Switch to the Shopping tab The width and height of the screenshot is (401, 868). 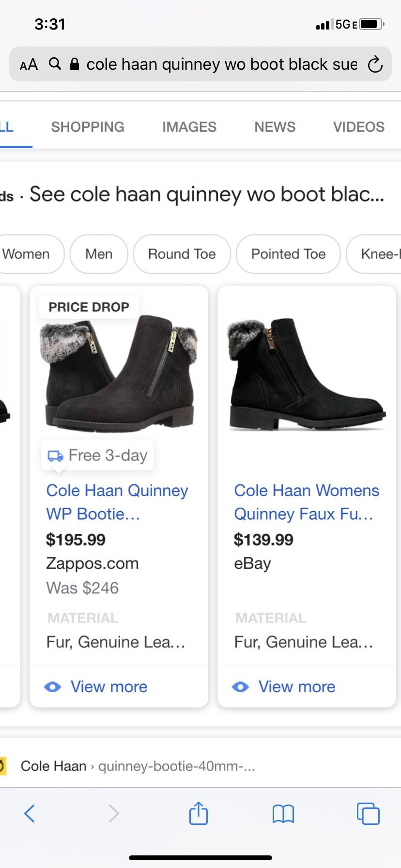pos(88,127)
